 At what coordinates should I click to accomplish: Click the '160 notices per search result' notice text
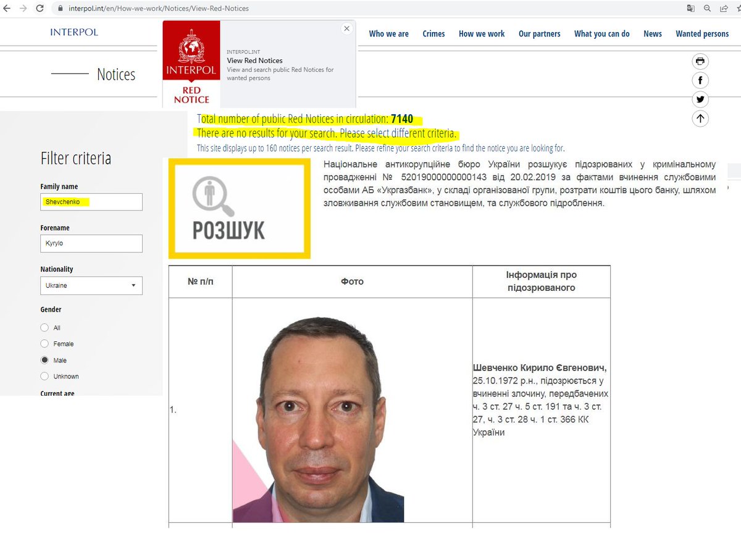381,148
